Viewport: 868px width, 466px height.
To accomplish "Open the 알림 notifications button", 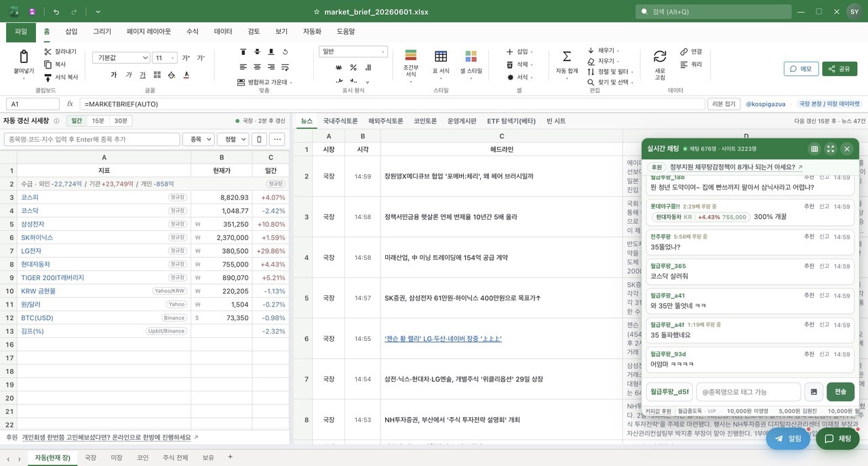I will pyautogui.click(x=788, y=438).
